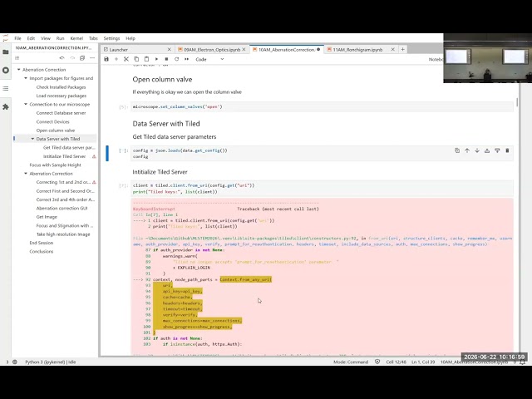Viewport: 532px width, 399px height.
Task: Go to Connect Database server heading
Action: click(61, 113)
